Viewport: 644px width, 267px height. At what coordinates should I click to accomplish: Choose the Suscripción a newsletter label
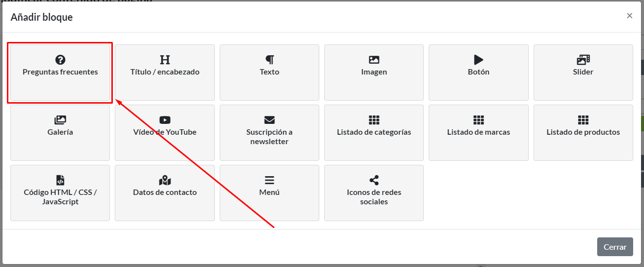[x=270, y=137]
